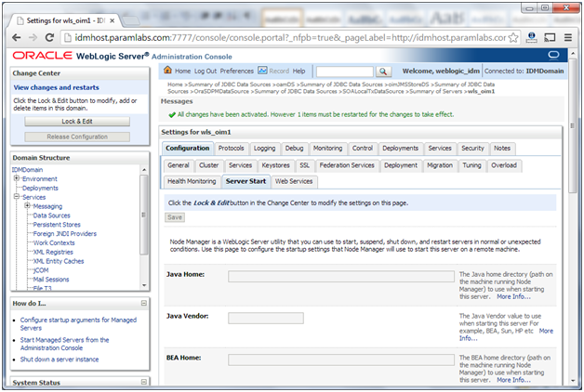Click the Lock & Edit button
Screen dimensions: 584x392
tap(77, 122)
